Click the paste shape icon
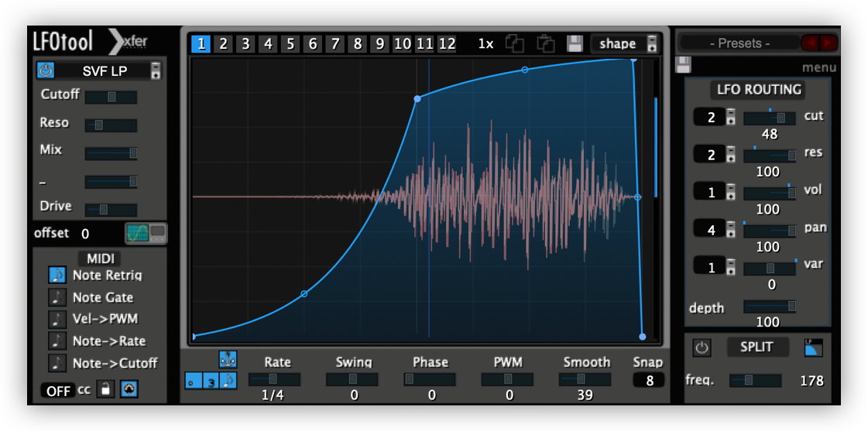 (546, 43)
